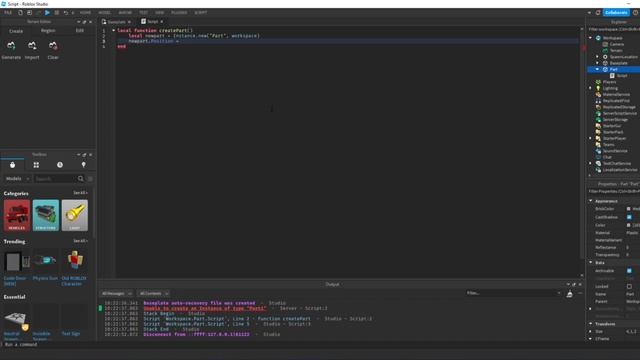Collapse the Data properties section
640x360 pixels.
(591, 262)
